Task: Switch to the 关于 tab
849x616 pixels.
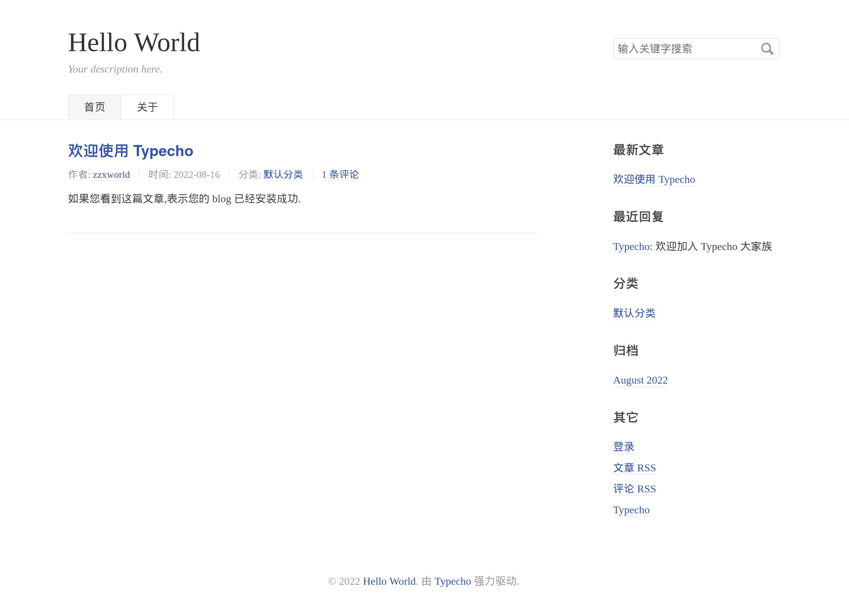Action: point(147,107)
